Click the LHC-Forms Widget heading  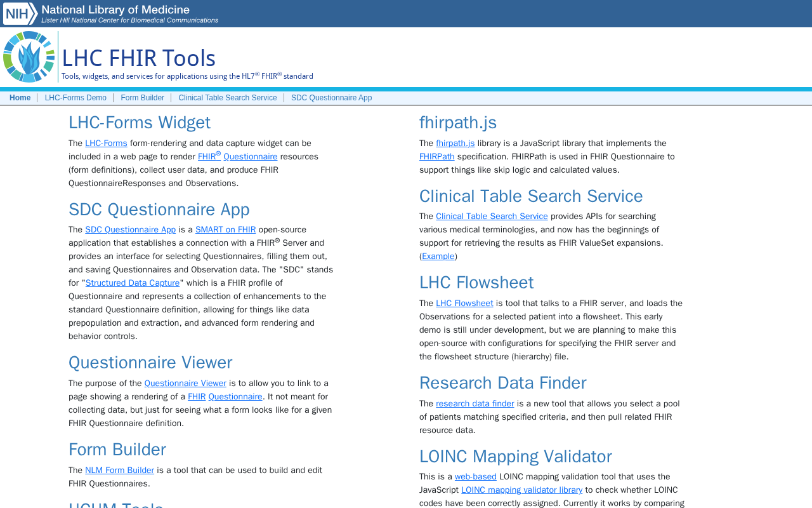click(140, 123)
